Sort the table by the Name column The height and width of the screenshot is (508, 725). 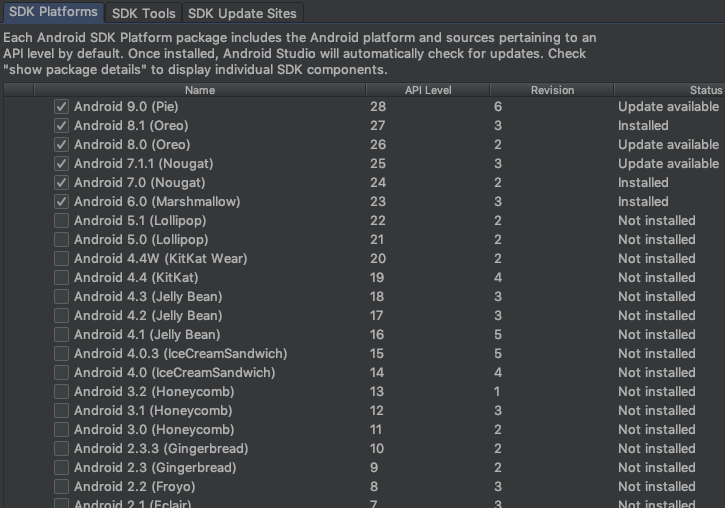click(200, 90)
